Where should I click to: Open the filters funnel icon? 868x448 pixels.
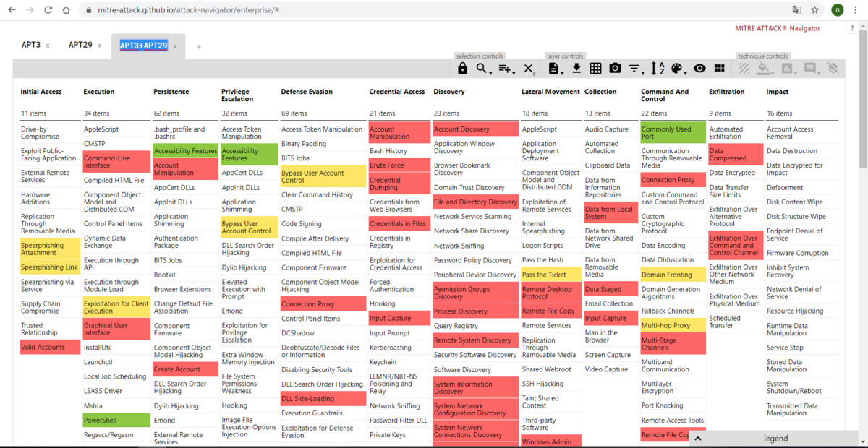[x=635, y=68]
